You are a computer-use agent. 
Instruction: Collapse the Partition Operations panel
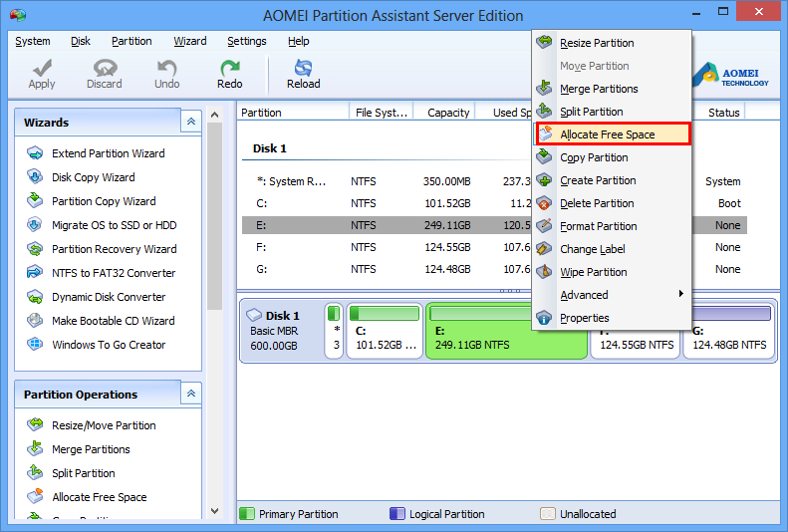[191, 394]
